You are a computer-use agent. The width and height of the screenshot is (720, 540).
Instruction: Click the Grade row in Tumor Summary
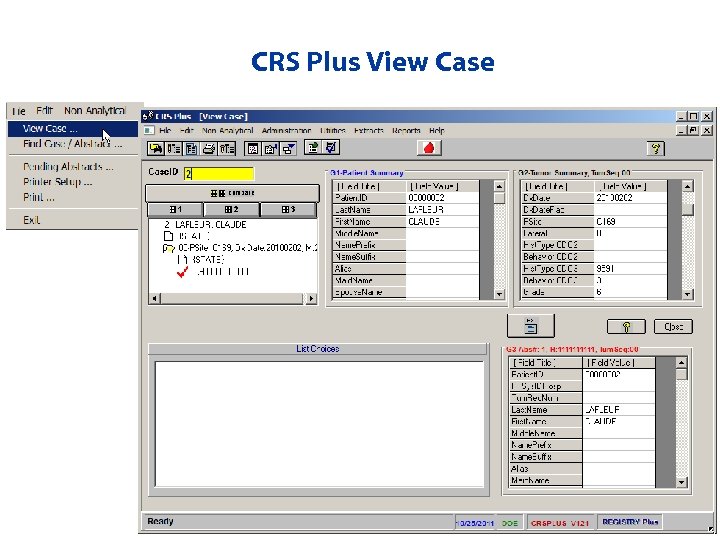tap(594, 292)
